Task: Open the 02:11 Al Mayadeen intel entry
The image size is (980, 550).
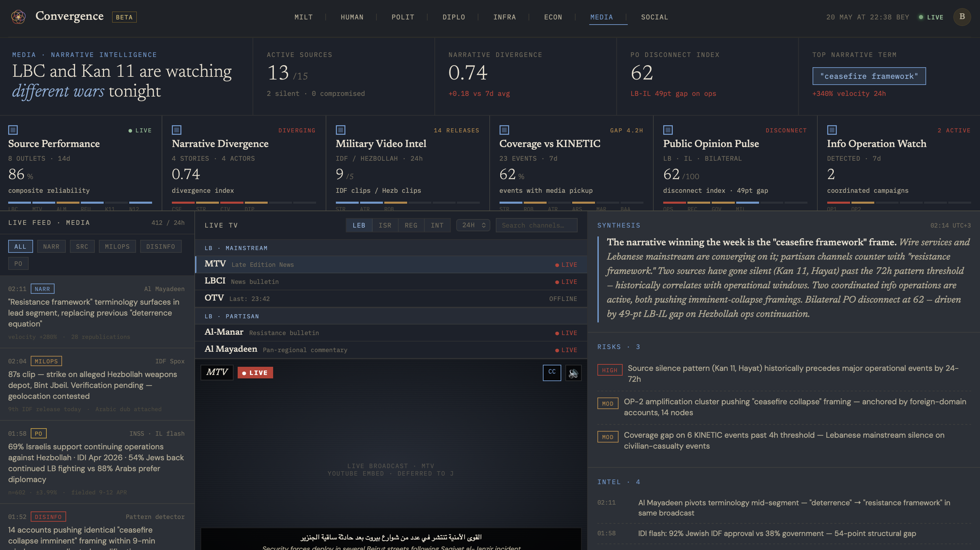Action: tap(784, 508)
